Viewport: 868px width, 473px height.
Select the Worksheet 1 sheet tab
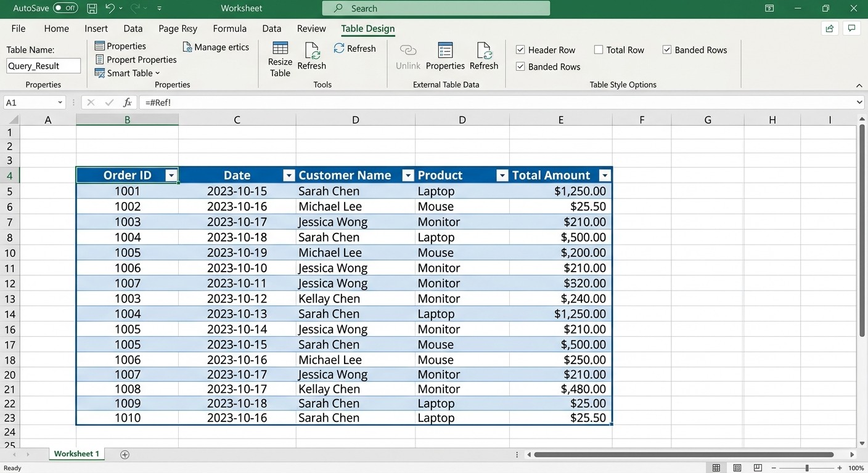(x=76, y=454)
